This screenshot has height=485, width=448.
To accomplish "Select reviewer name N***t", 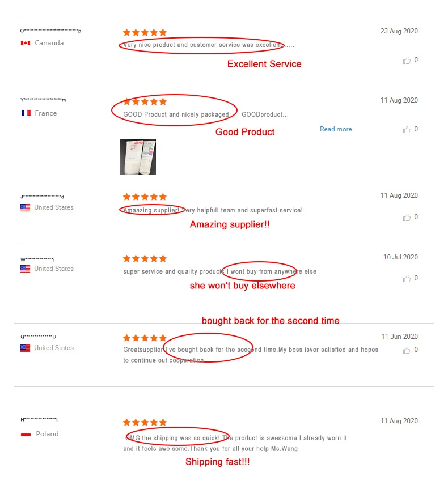I will pyautogui.click(x=39, y=419).
